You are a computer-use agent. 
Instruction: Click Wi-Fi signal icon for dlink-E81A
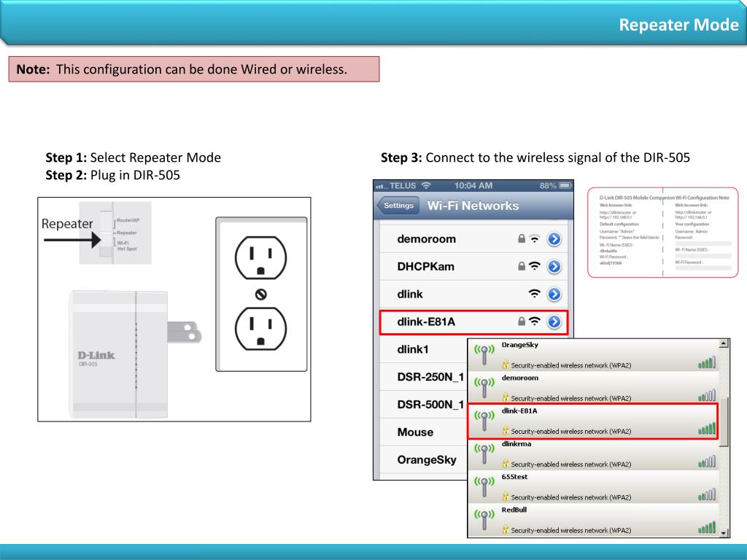click(x=535, y=322)
